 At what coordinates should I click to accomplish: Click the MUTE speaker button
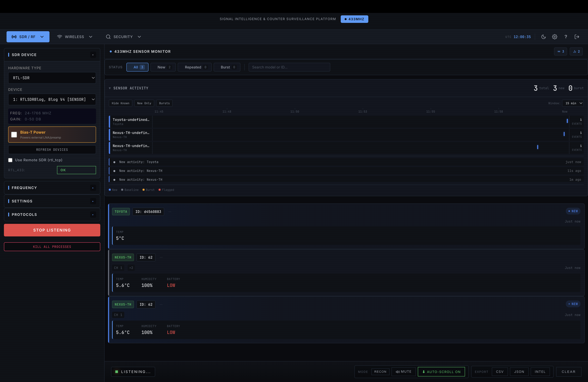click(404, 372)
